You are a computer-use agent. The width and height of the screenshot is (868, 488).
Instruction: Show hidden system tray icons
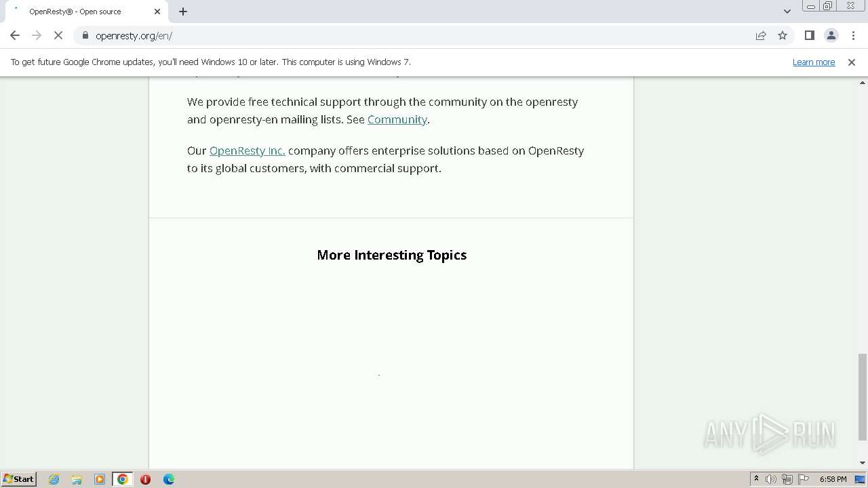(756, 479)
